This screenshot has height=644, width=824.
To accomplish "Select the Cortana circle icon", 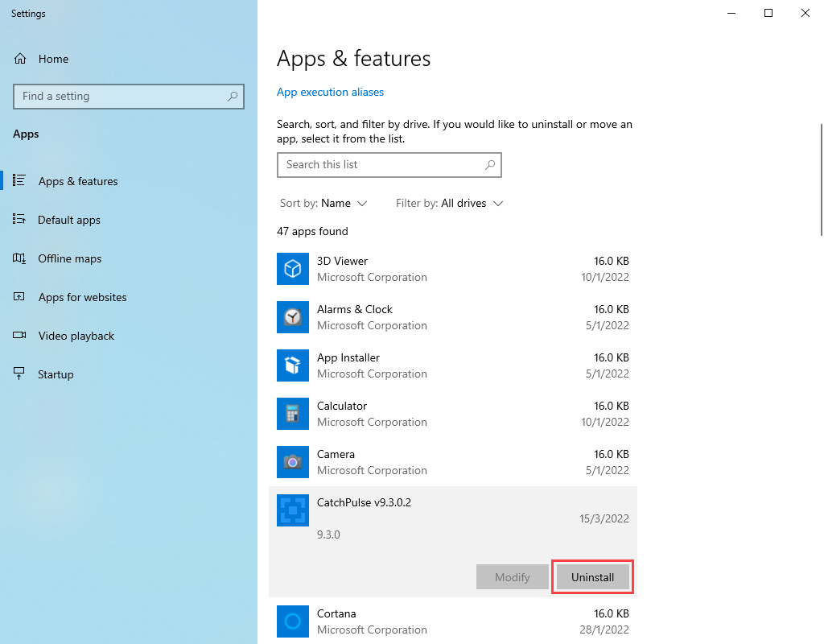I will (x=293, y=621).
